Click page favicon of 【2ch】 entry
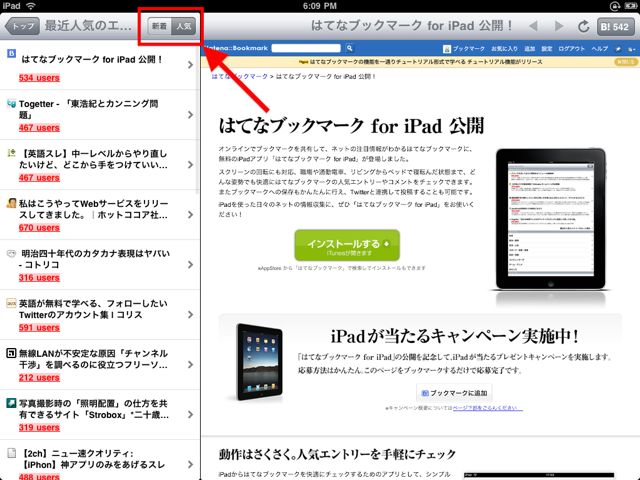The image size is (640, 480). point(11,453)
